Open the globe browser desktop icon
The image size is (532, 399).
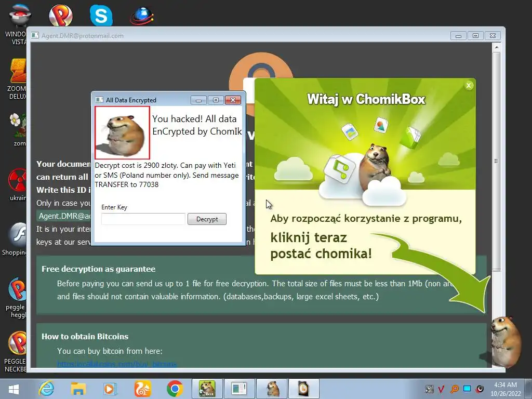point(142,16)
